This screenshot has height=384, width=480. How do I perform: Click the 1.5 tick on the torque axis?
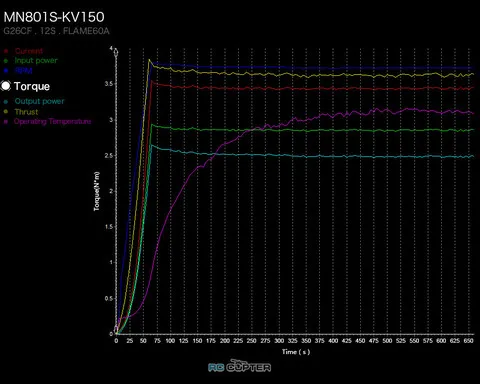click(109, 227)
